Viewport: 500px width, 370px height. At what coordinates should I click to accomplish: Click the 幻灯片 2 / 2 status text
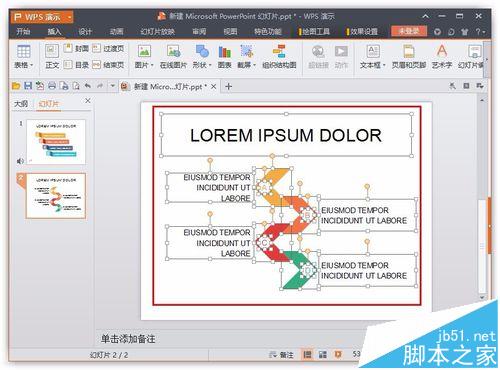(109, 355)
